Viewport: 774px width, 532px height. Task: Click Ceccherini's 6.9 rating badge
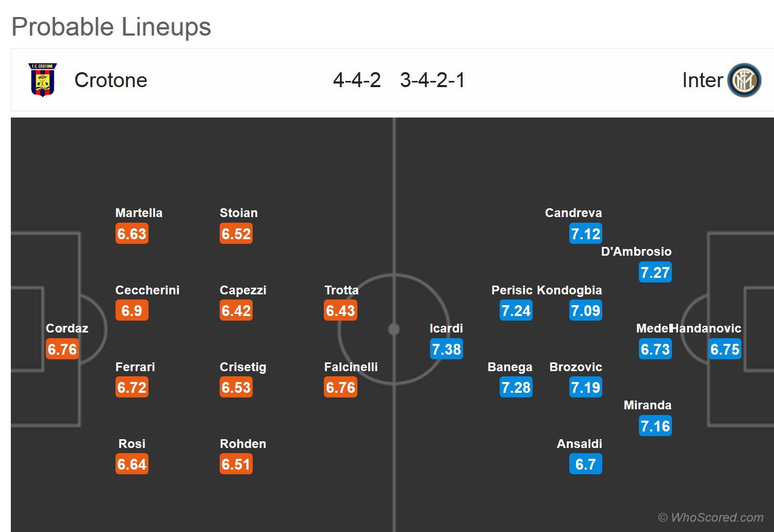(x=132, y=310)
